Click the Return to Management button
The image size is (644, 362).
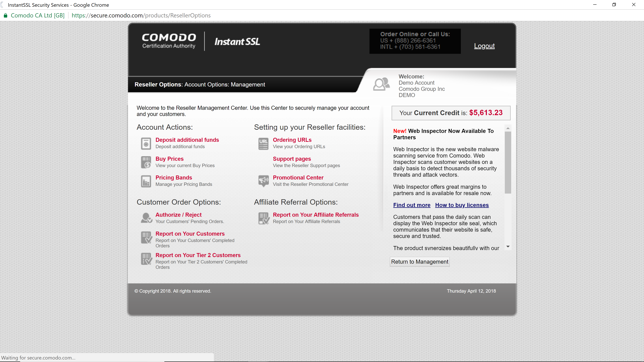tap(419, 262)
